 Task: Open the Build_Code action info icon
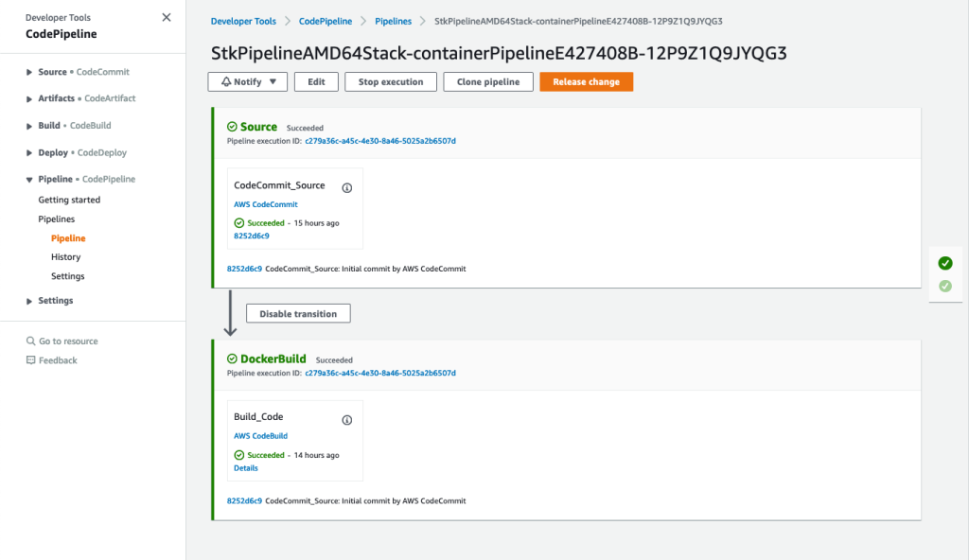347,420
